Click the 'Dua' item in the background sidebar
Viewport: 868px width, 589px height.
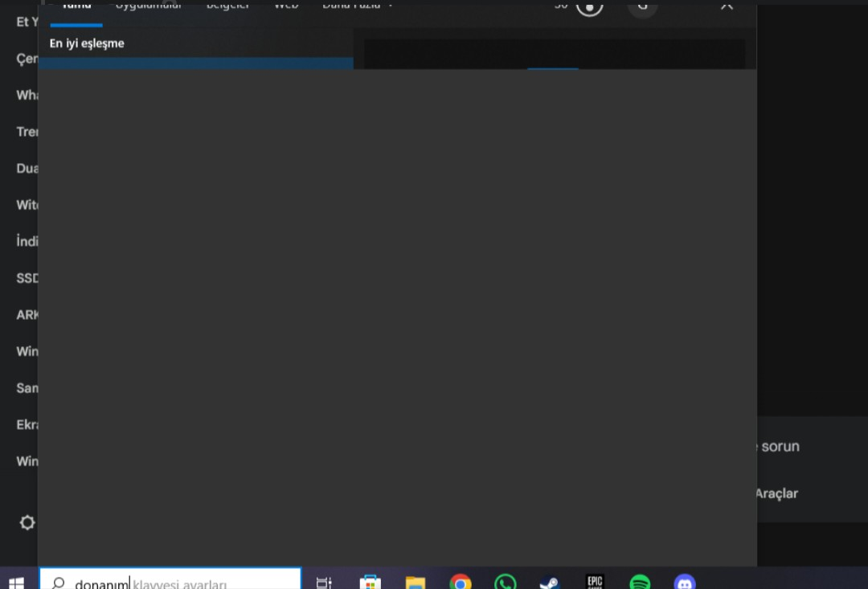27,168
